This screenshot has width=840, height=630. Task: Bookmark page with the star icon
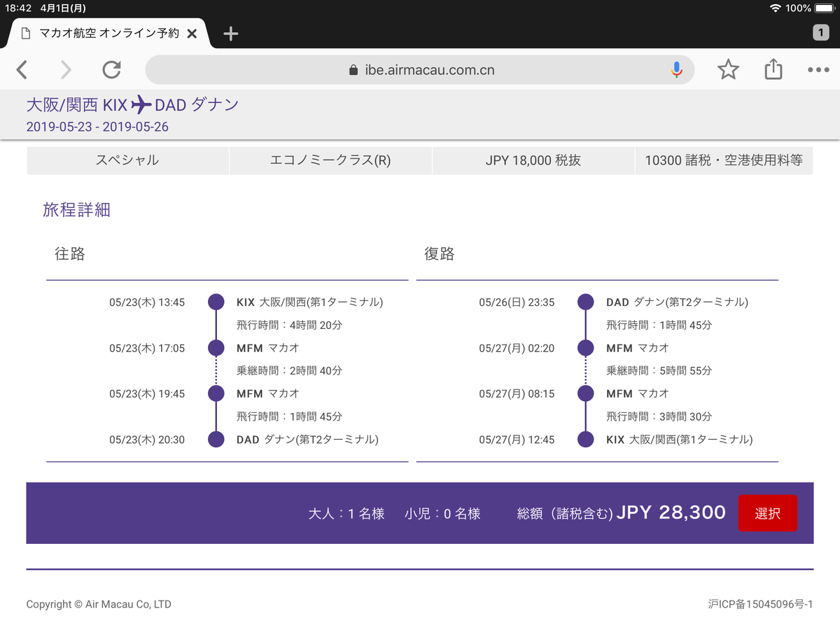pyautogui.click(x=728, y=69)
